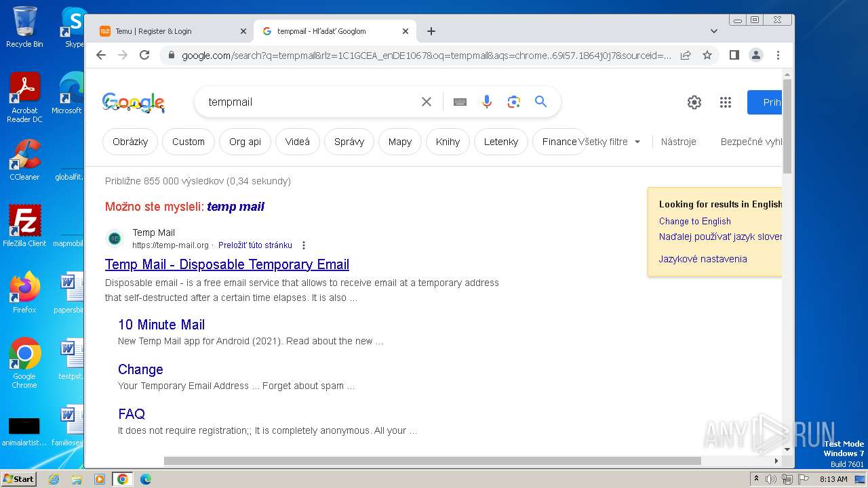
Task: Open the Nástroje search tools
Action: 679,142
